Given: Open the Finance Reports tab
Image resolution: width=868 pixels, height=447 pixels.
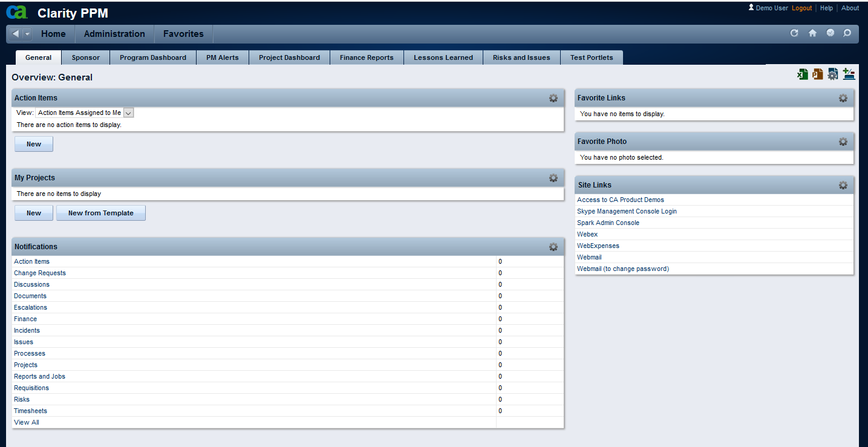Looking at the screenshot, I should click(x=367, y=57).
